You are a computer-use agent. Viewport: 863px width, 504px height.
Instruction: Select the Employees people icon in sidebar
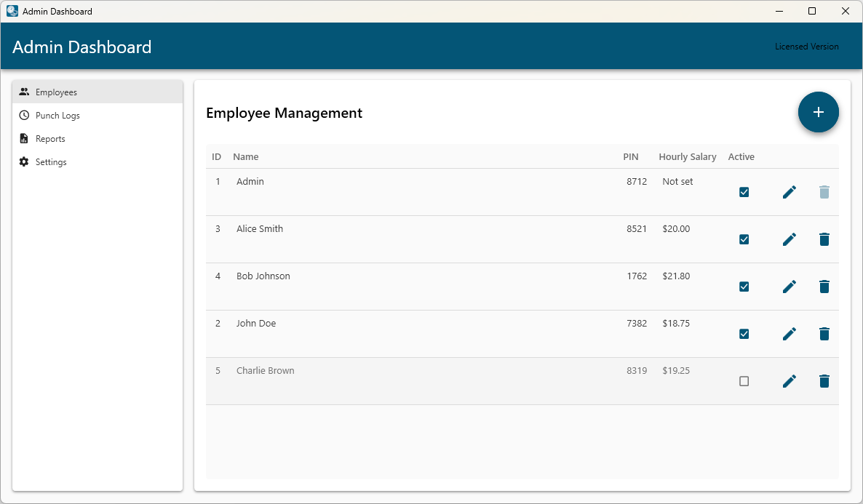[x=24, y=92]
